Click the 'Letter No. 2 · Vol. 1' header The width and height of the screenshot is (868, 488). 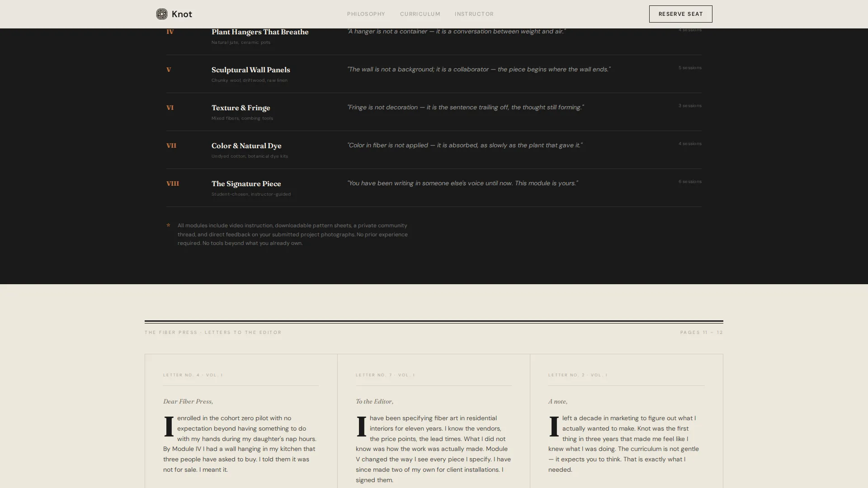(x=578, y=375)
